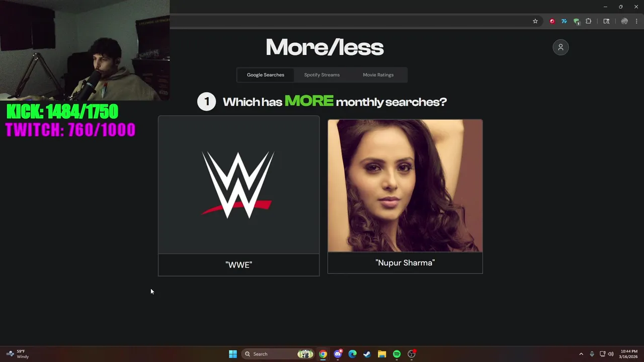This screenshot has height=362, width=644.
Task: Open Steam from the taskbar
Action: (x=367, y=354)
